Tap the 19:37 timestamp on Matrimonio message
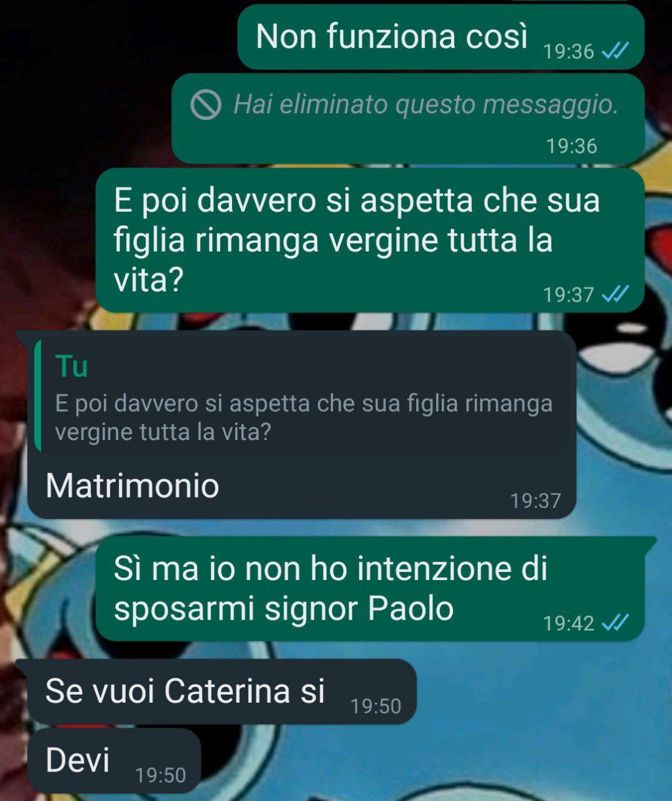The image size is (672, 801). pyautogui.click(x=536, y=501)
